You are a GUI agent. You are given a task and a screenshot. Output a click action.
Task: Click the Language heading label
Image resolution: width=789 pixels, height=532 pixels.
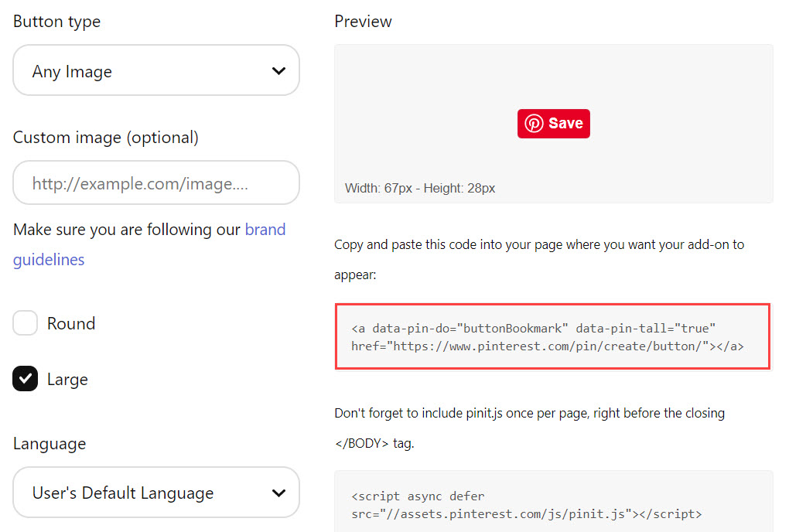50,444
